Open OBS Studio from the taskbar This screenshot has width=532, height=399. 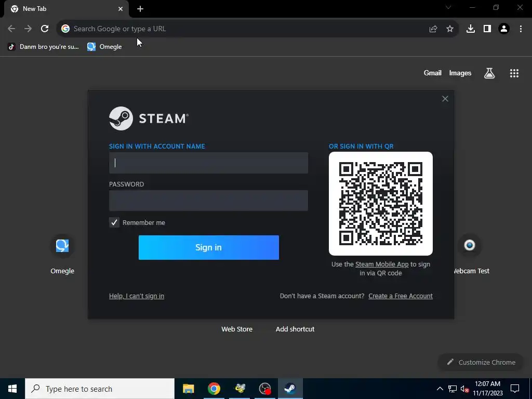pos(265,389)
